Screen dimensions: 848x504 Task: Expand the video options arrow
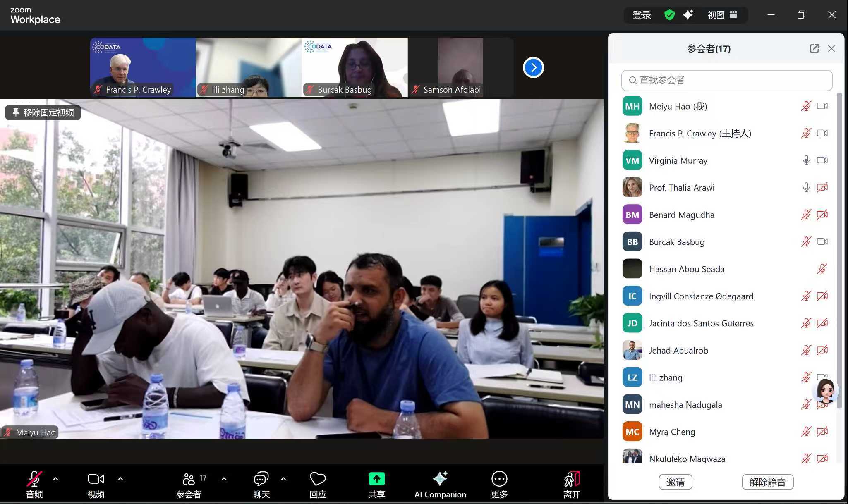120,479
